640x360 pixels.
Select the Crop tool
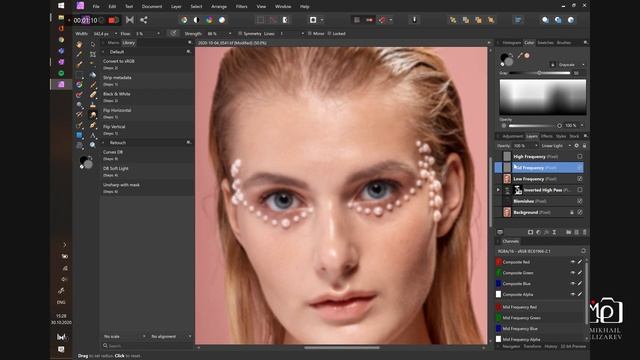[x=93, y=54]
